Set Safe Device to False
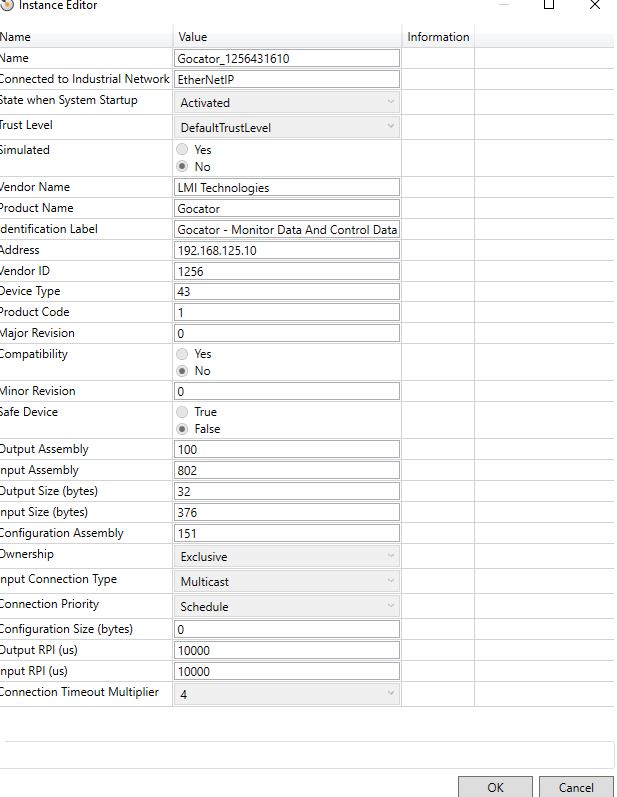 [x=182, y=428]
